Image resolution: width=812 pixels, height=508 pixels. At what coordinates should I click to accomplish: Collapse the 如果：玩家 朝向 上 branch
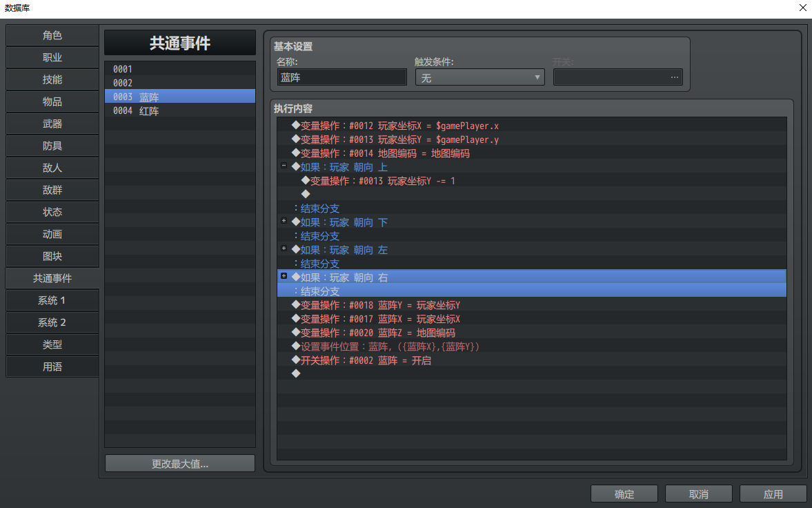284,166
